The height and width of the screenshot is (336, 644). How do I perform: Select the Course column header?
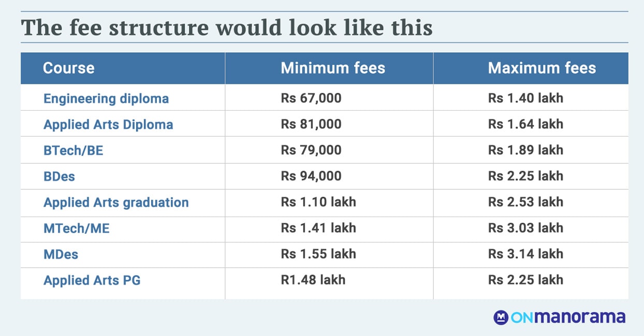coord(69,68)
